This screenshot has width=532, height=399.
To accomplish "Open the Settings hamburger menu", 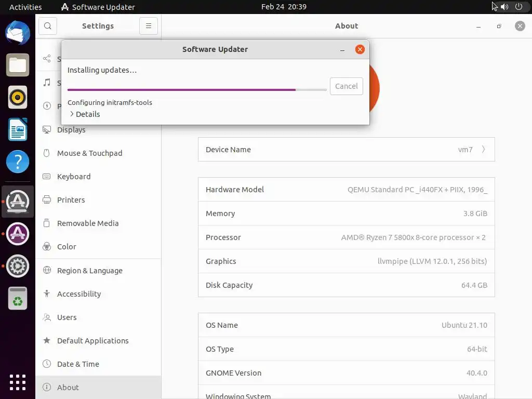I will click(149, 26).
